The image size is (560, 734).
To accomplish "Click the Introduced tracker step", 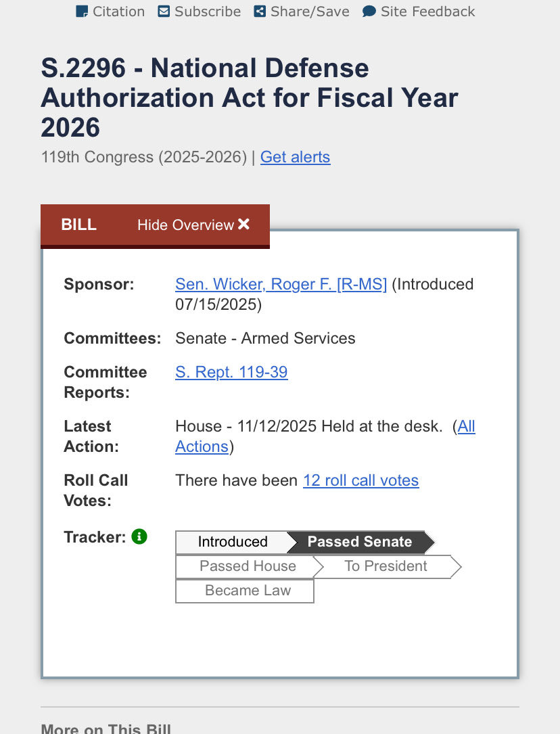I will tap(233, 542).
